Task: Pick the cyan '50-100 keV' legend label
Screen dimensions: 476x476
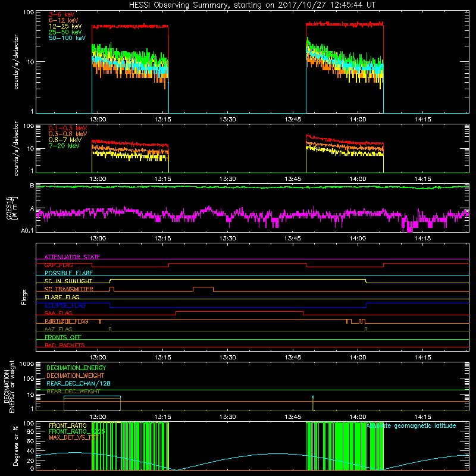Action: coord(67,38)
